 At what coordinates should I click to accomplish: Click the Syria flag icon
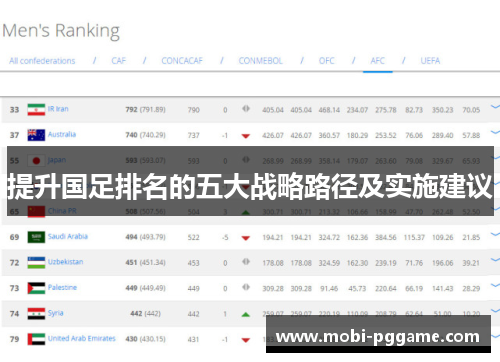36,314
